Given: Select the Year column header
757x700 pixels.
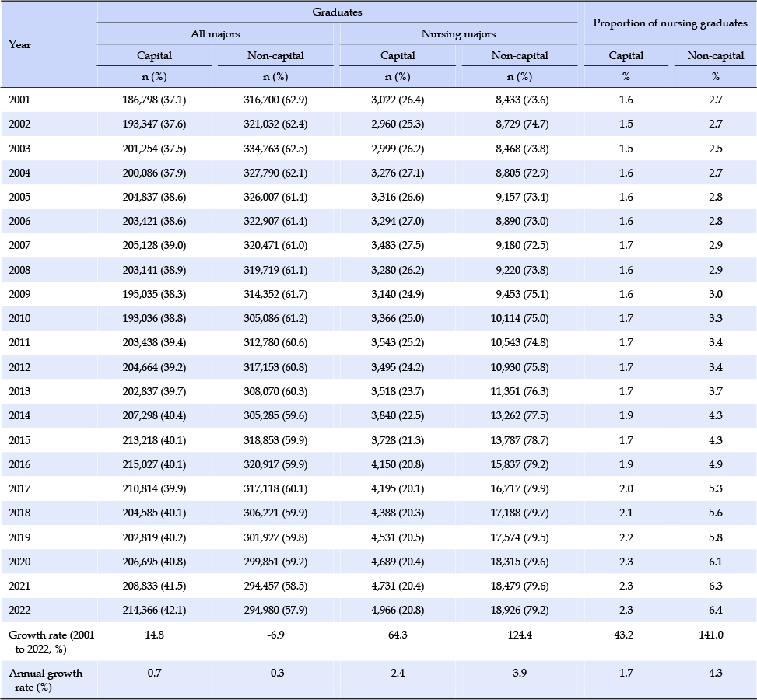Looking at the screenshot, I should click(19, 44).
